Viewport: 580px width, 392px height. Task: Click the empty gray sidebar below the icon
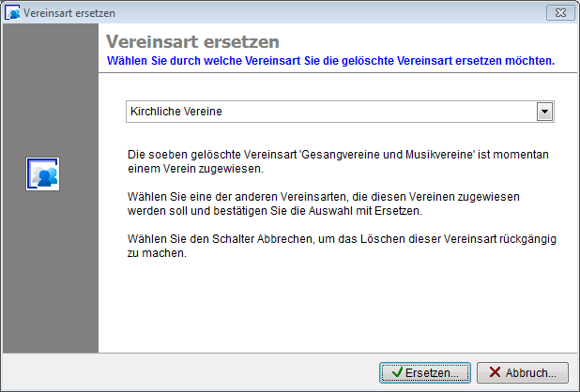(x=51, y=281)
